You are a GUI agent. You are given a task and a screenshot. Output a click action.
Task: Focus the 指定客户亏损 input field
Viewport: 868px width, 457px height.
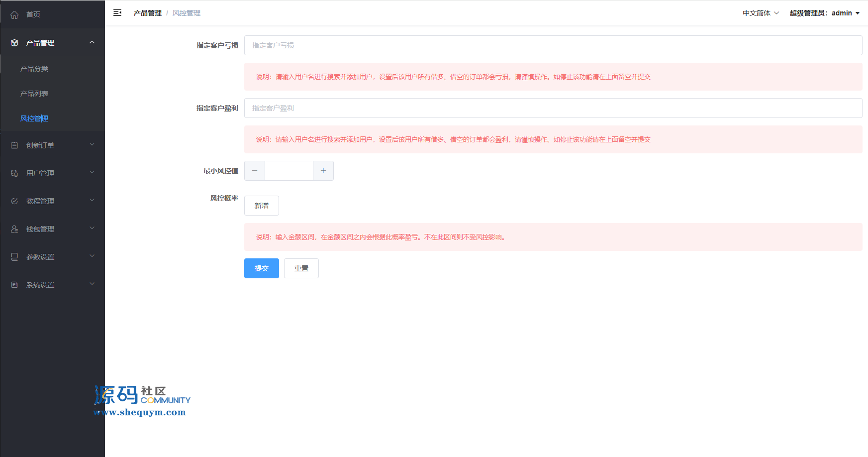(553, 45)
